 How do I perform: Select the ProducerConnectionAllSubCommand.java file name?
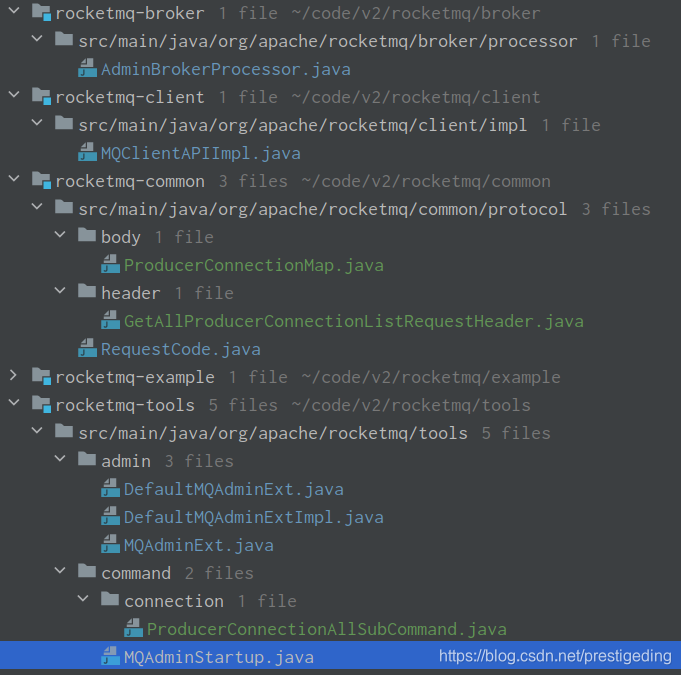[x=327, y=629]
